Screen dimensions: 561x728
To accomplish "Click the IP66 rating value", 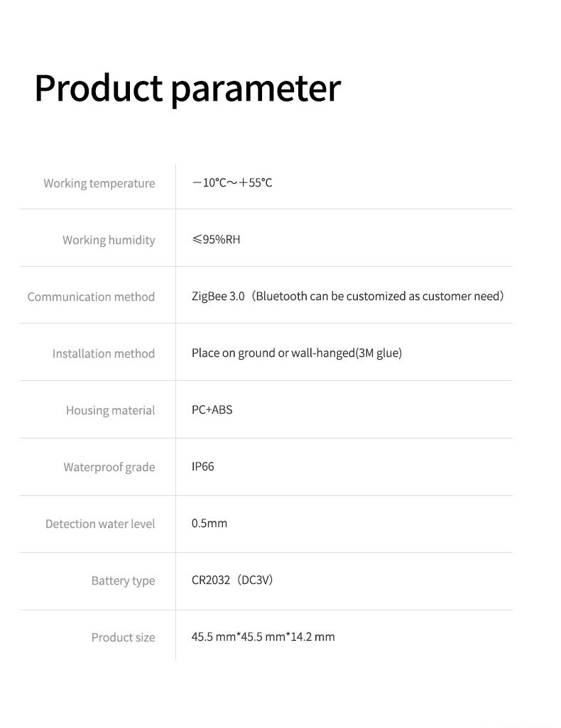I will click(x=202, y=466).
